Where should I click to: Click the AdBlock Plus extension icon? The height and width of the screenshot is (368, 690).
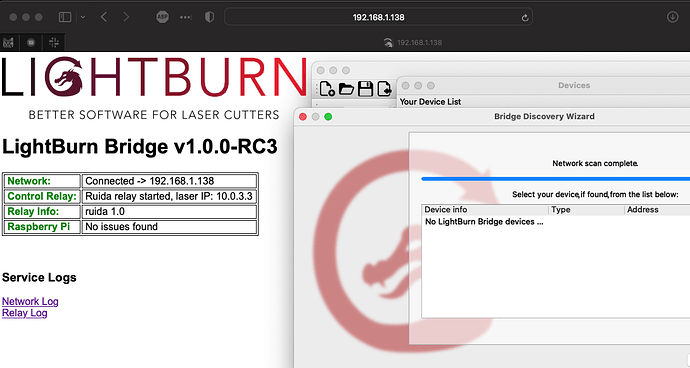(x=162, y=17)
